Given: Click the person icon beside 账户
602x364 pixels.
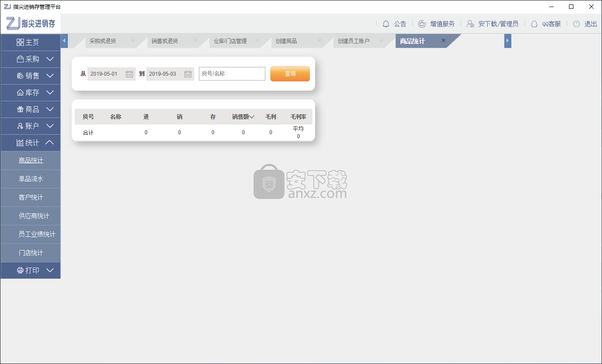Looking at the screenshot, I should point(20,126).
